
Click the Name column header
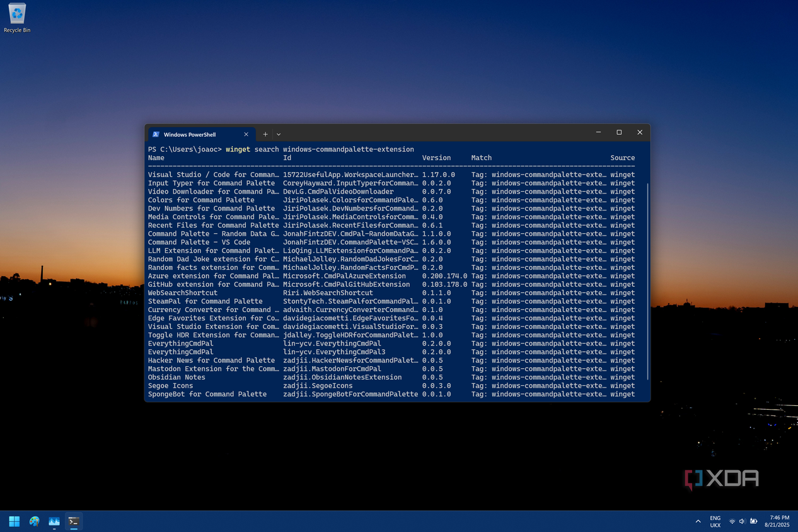[156, 158]
